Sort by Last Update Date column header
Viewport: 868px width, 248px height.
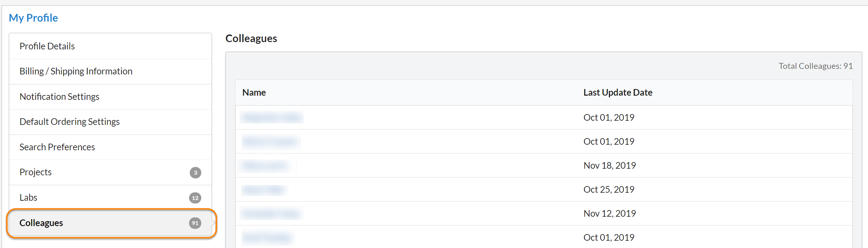[618, 93]
